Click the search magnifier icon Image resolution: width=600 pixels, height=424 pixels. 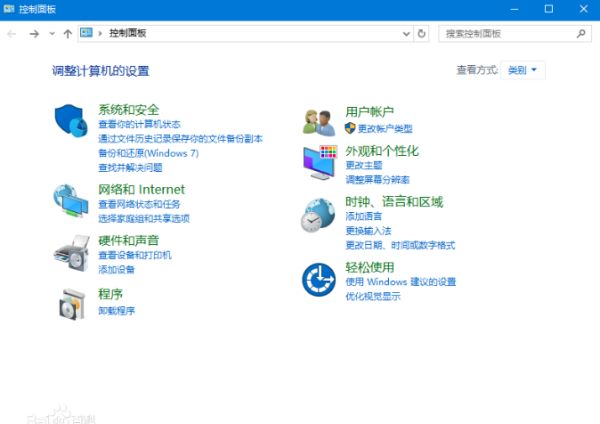(581, 34)
